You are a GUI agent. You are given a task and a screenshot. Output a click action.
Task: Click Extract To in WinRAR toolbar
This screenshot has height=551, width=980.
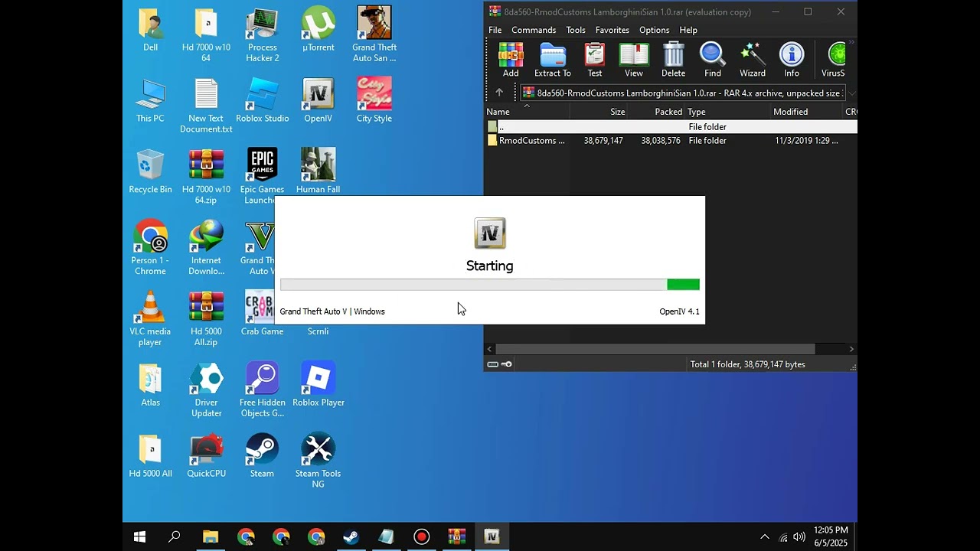[x=552, y=60]
